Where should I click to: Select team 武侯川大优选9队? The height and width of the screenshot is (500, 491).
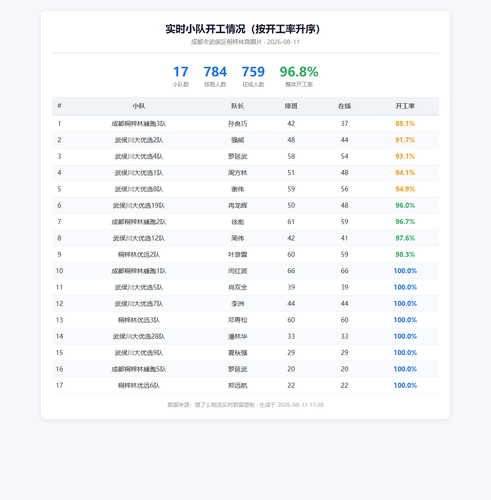point(139,352)
